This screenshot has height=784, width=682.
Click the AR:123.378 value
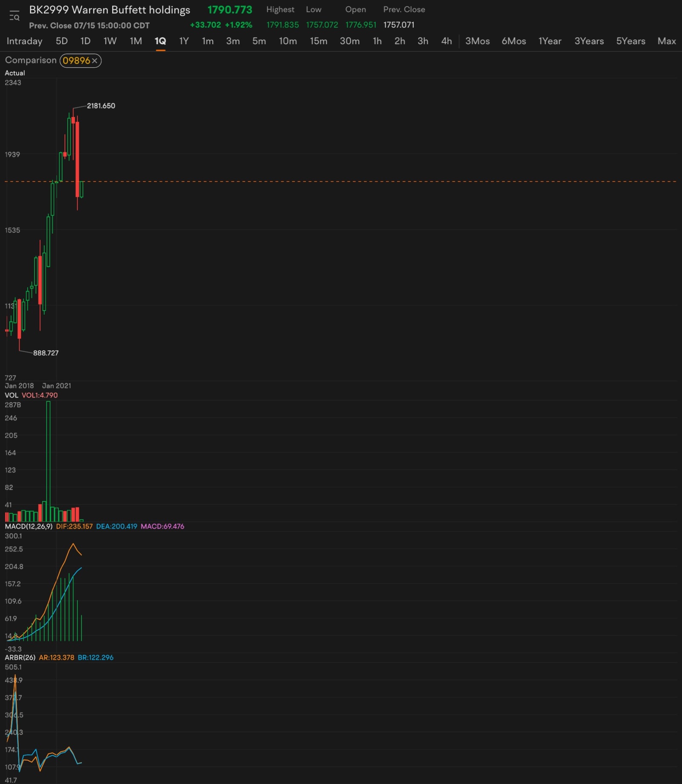pyautogui.click(x=56, y=657)
